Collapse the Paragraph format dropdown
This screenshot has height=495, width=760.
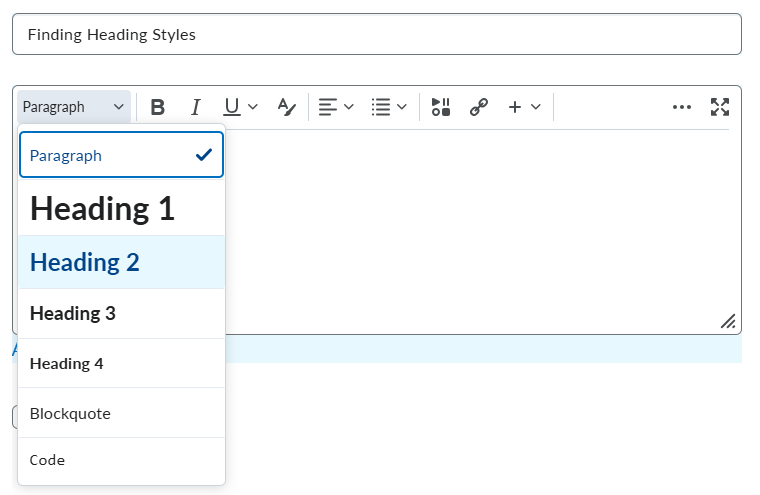[x=74, y=107]
